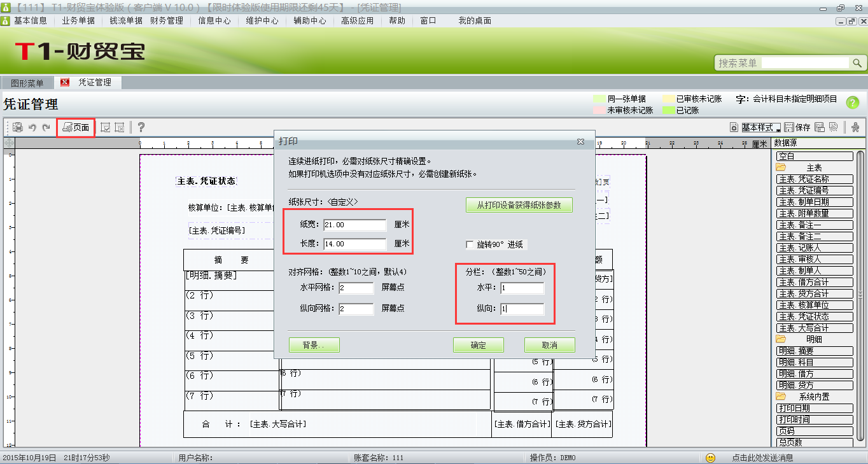
Task: Click the X-marked box toolbar icon
Action: click(x=119, y=127)
